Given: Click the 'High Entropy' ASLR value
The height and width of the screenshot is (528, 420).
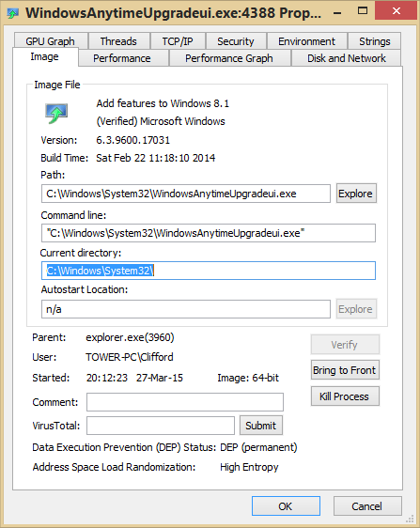Looking at the screenshot, I should coord(249,467).
